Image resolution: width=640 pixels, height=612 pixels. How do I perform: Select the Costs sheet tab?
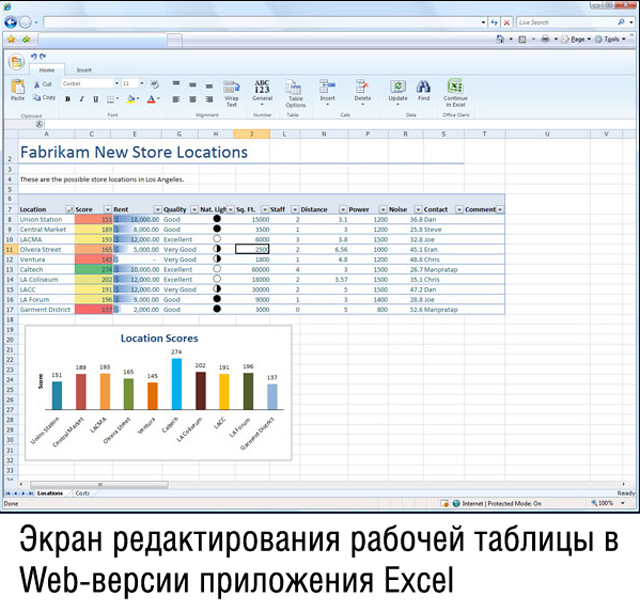pyautogui.click(x=82, y=493)
